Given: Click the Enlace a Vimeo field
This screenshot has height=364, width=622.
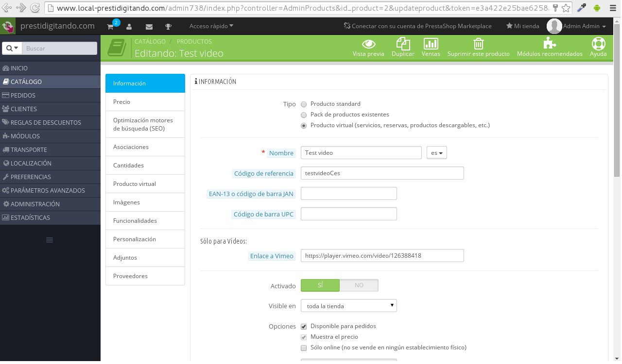Looking at the screenshot, I should tap(382, 255).
